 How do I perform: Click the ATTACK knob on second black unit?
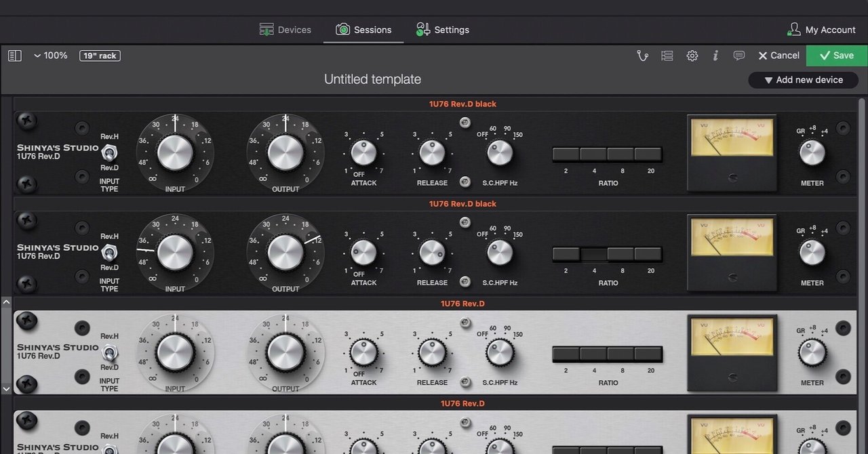363,252
